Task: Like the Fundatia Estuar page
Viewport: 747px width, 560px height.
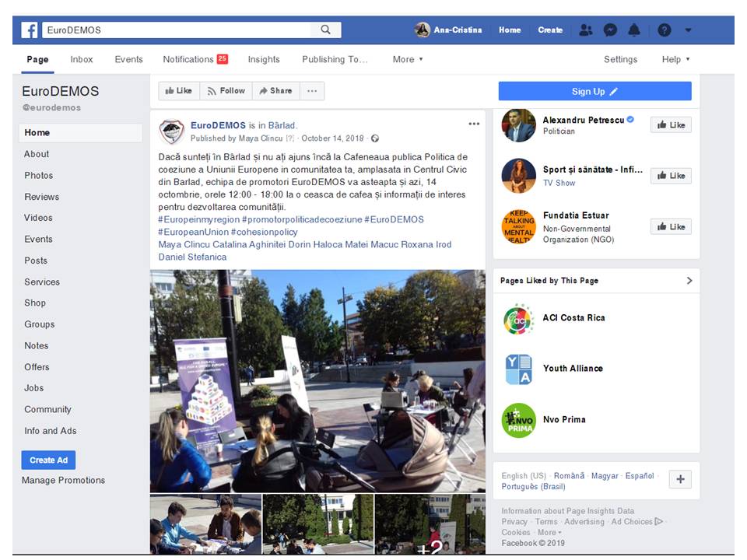Action: [671, 226]
